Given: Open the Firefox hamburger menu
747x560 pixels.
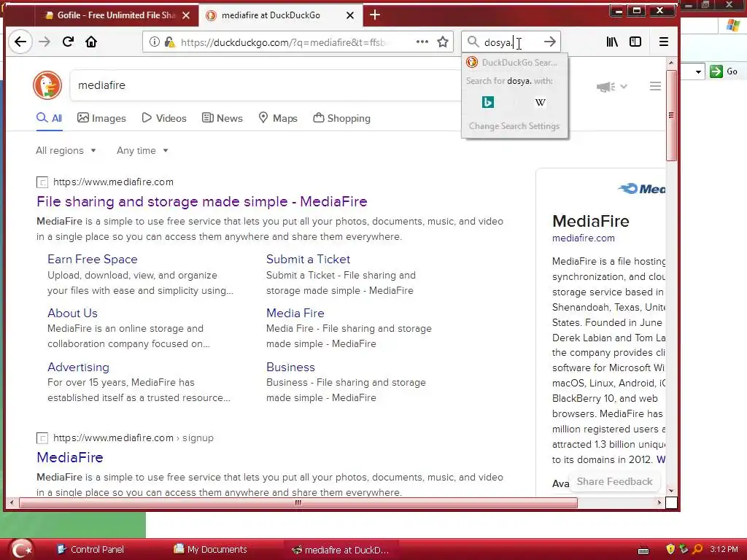Looking at the screenshot, I should (x=664, y=42).
